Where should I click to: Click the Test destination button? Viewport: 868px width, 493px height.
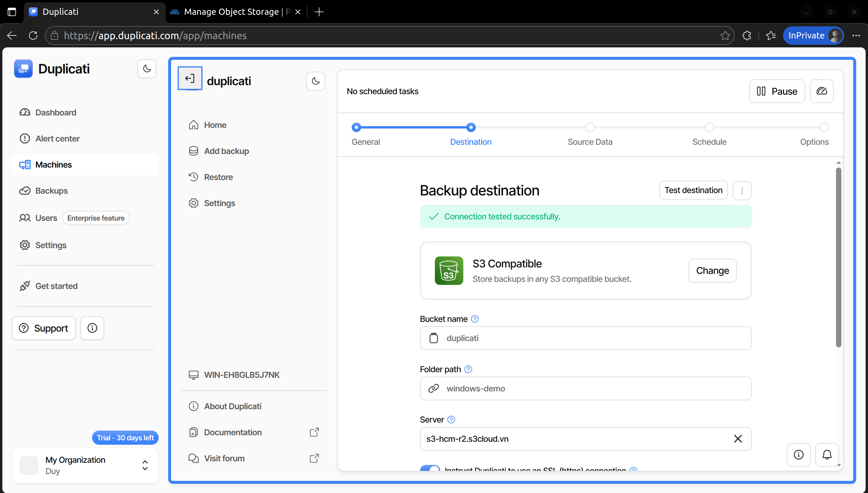coord(693,190)
